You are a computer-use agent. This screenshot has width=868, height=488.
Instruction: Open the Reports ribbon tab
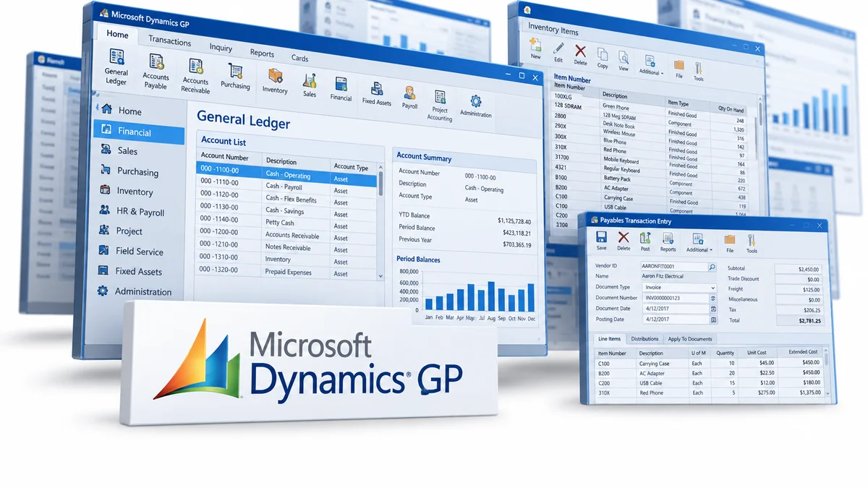262,53
